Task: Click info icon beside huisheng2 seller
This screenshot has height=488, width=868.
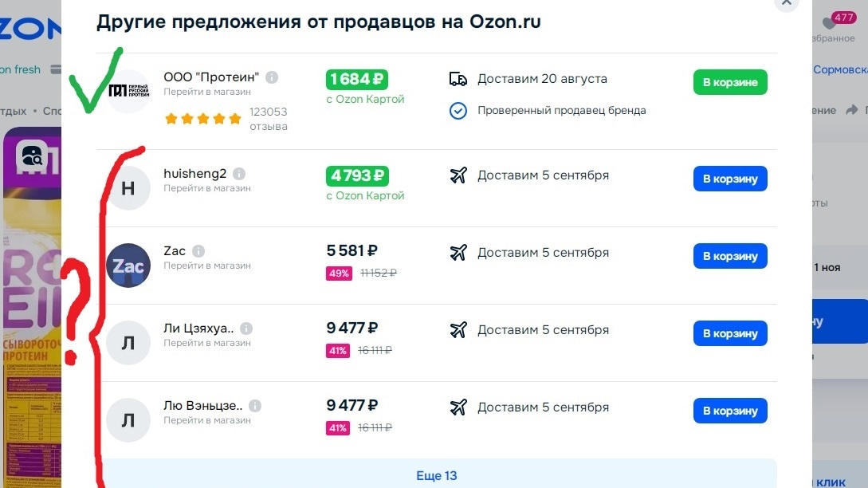Action: click(239, 174)
